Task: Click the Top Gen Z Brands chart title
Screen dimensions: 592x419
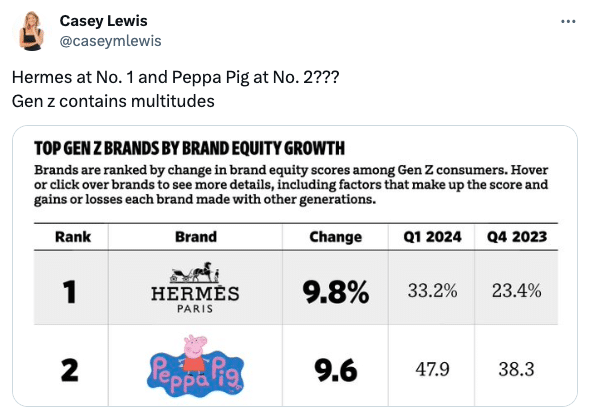Action: click(x=189, y=148)
